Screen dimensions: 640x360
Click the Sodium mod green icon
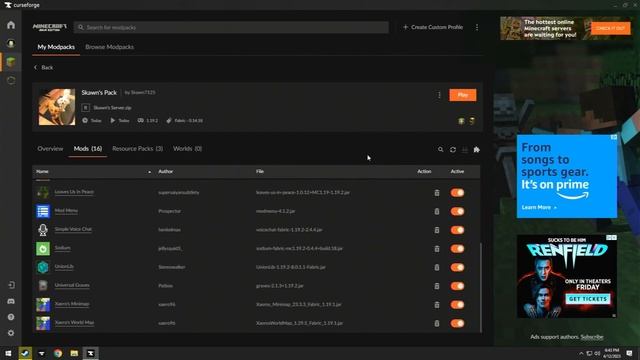click(43, 249)
